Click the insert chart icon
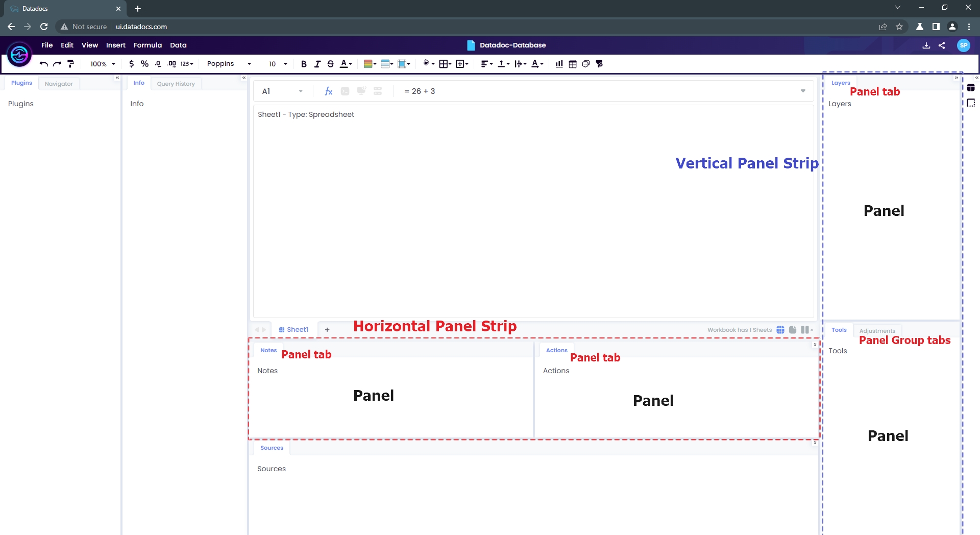 click(559, 64)
